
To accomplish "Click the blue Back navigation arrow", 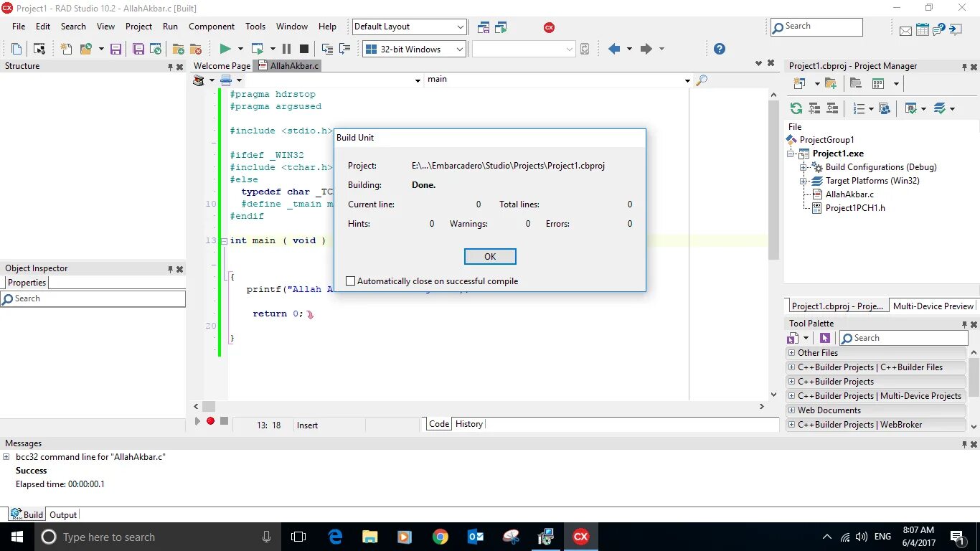I will [614, 49].
